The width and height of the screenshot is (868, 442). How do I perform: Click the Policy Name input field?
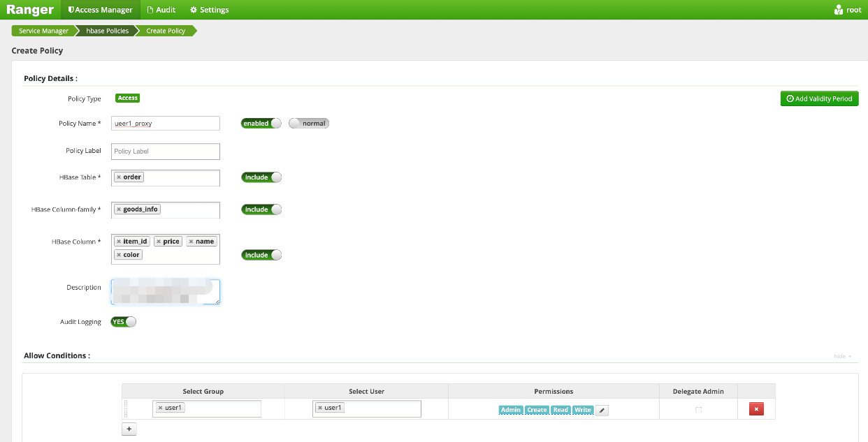point(165,124)
